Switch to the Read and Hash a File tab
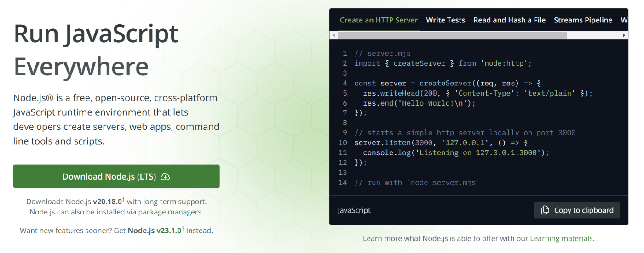644x253 pixels. pos(509,20)
